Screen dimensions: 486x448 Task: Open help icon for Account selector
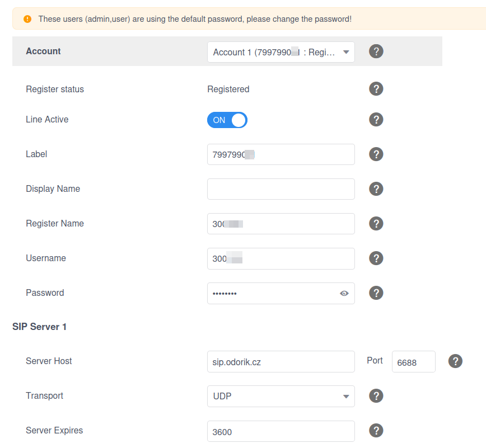click(376, 51)
